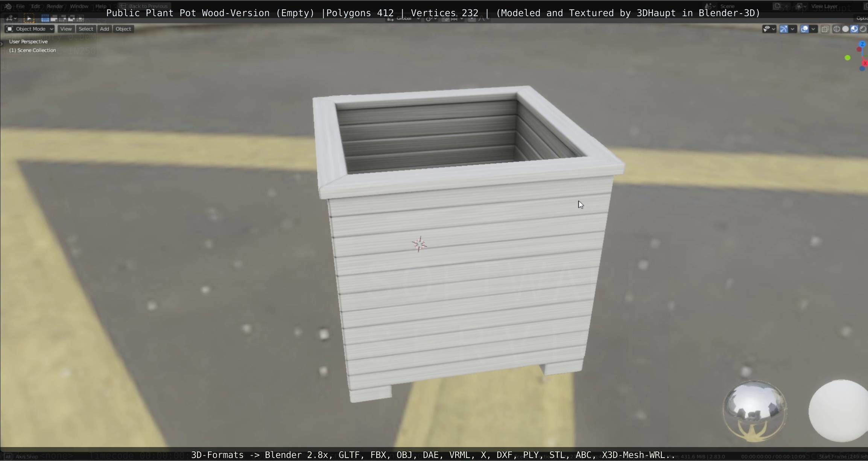Open the Help menu
Image resolution: width=868 pixels, height=461 pixels.
[x=101, y=6]
